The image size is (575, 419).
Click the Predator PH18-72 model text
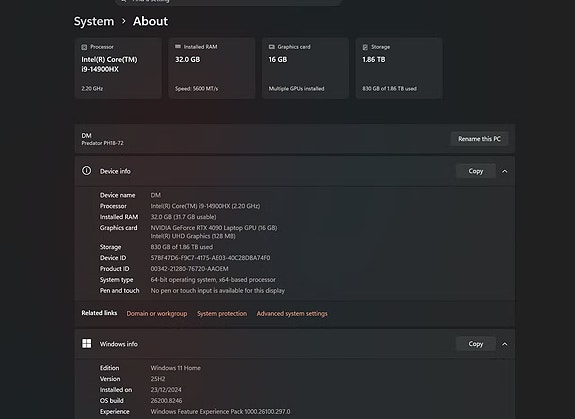coord(102,143)
